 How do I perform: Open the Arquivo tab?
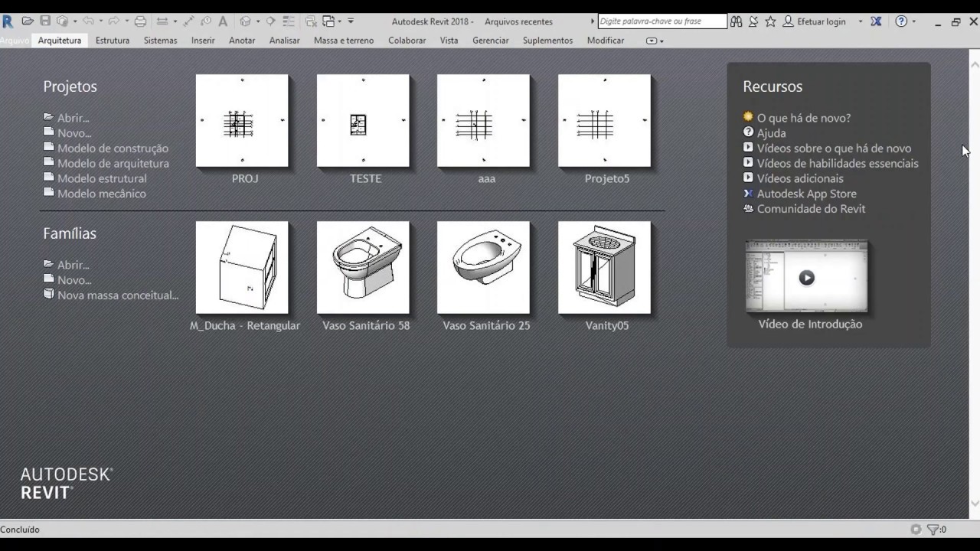coord(15,41)
